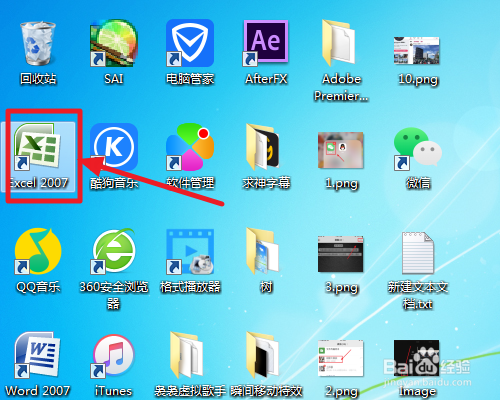The image size is (500, 400).
Task: Click the 求神字幕 label text
Action: pos(266,183)
